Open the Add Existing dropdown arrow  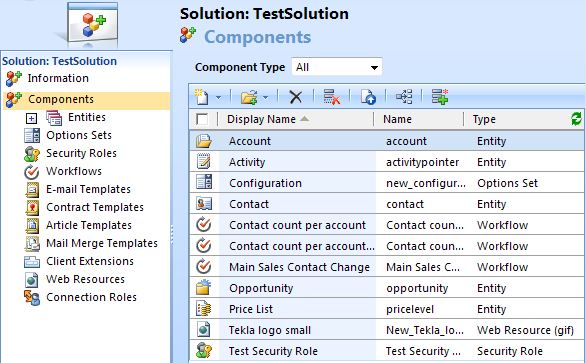[x=265, y=98]
